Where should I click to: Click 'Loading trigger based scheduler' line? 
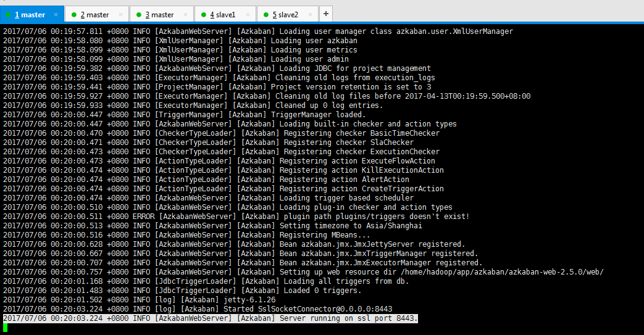point(346,197)
